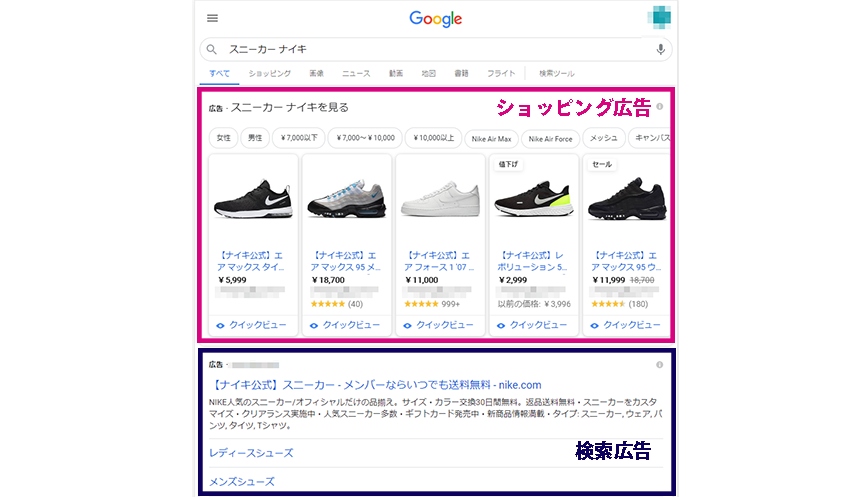Open the 動画 tab

point(396,73)
